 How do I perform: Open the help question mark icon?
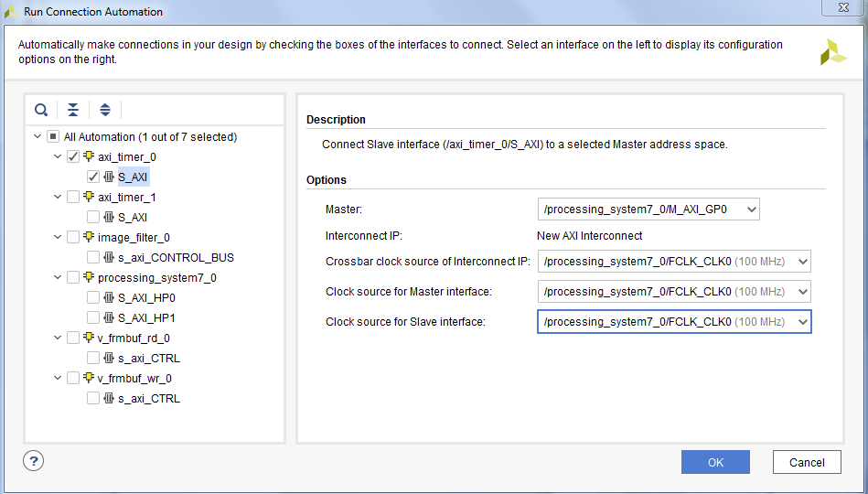(33, 460)
